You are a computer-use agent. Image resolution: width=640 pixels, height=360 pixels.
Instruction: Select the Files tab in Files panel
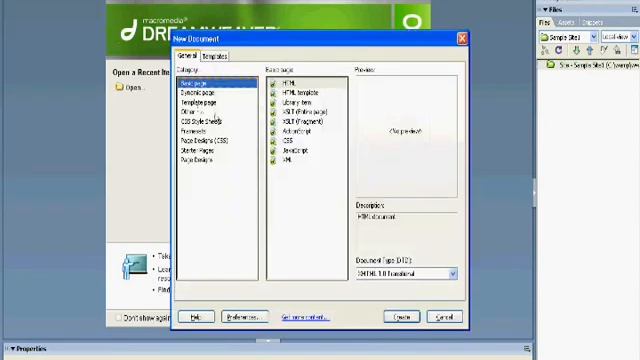click(x=545, y=22)
